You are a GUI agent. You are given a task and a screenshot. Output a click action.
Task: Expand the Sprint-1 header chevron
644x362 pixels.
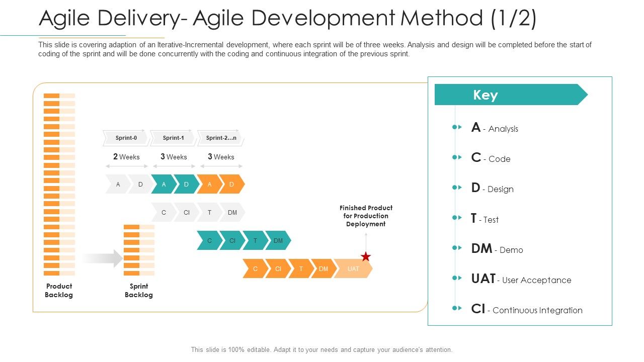(x=173, y=137)
